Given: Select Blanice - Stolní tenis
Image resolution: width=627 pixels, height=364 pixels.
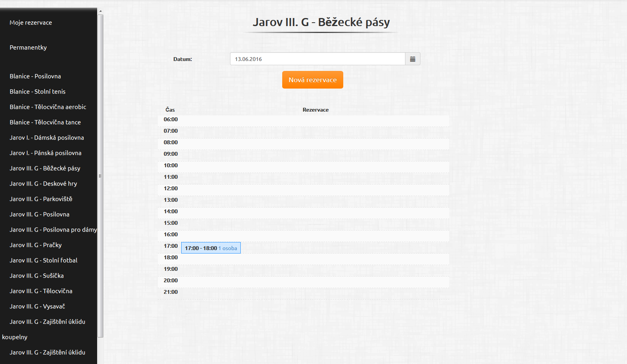Looking at the screenshot, I should [38, 92].
